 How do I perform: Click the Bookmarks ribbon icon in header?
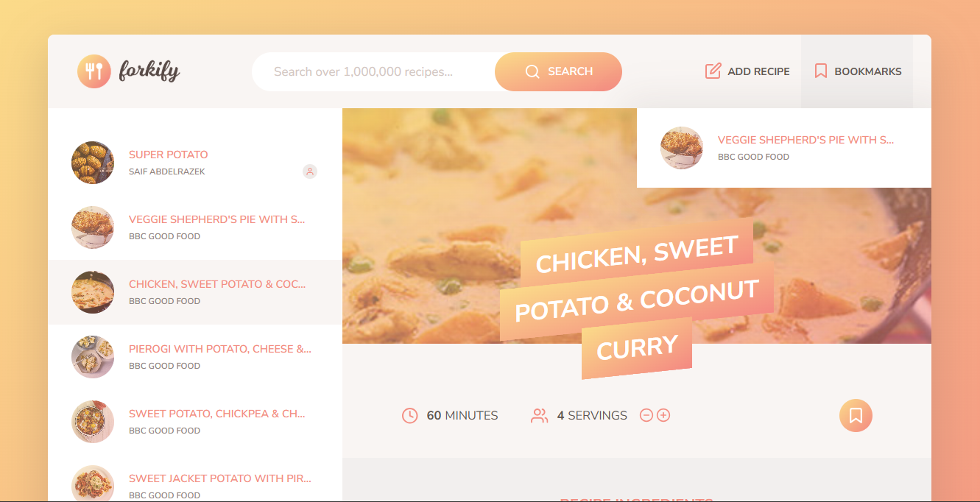[821, 71]
